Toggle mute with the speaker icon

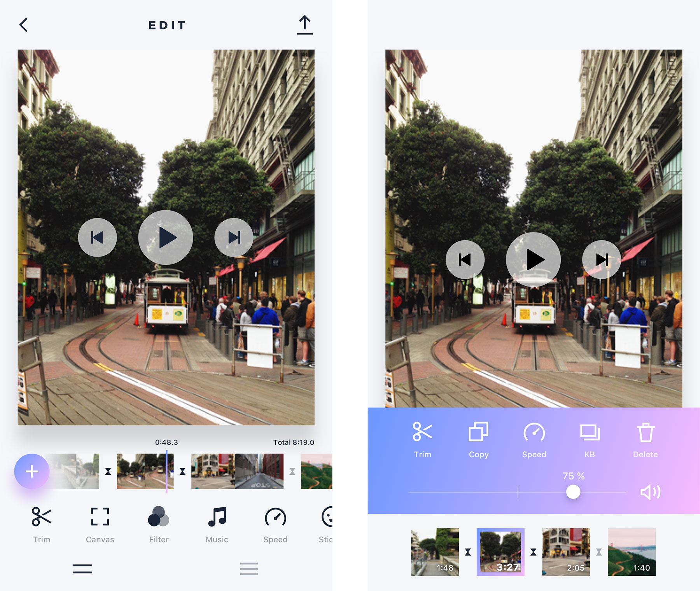[650, 492]
